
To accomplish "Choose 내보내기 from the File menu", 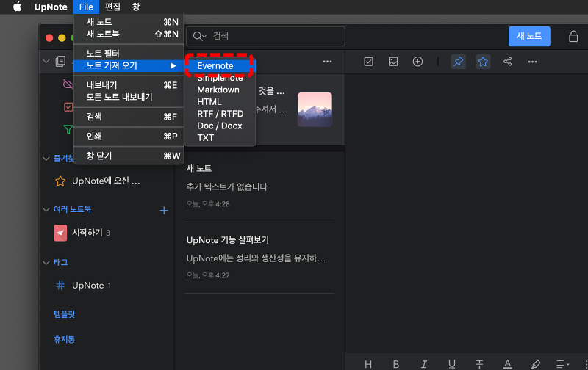I will click(x=129, y=85).
